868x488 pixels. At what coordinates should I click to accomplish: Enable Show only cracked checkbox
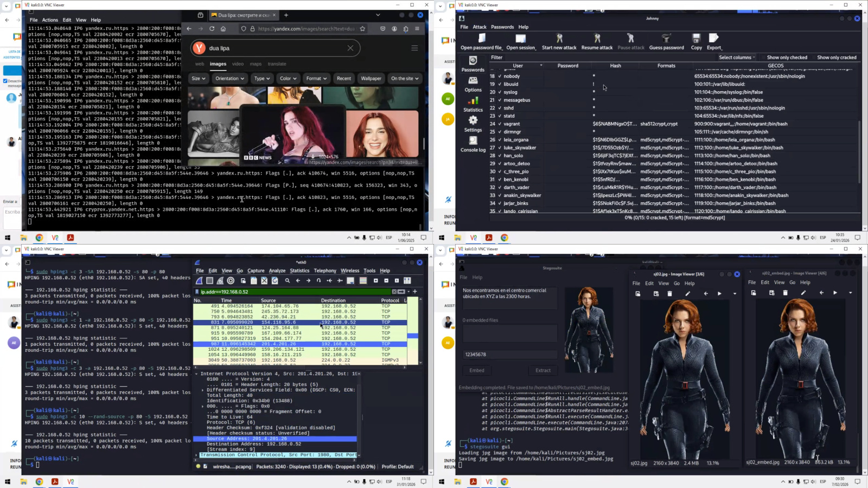click(813, 57)
